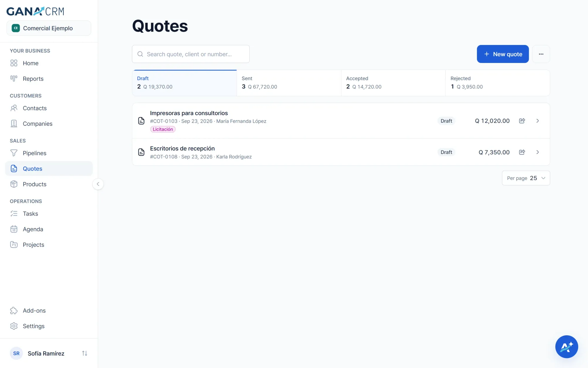The image size is (588, 368).
Task: Open the Sofía Ramírez account switcher arrows
Action: coord(85,353)
